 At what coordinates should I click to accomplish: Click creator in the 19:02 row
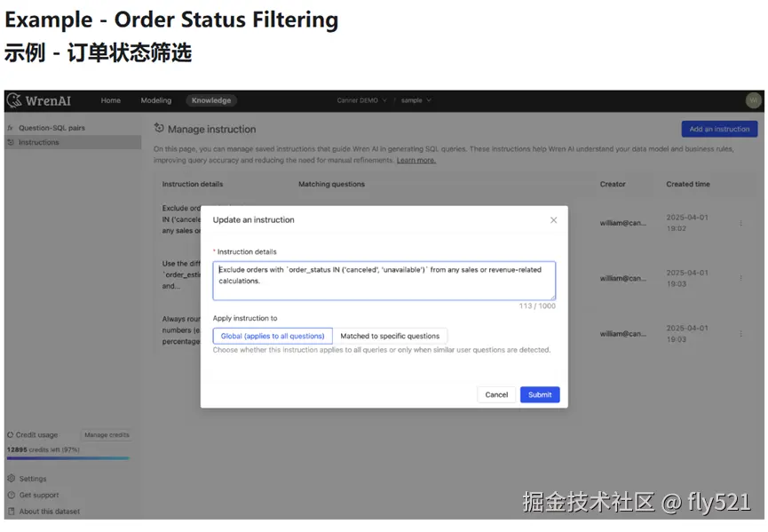click(623, 223)
